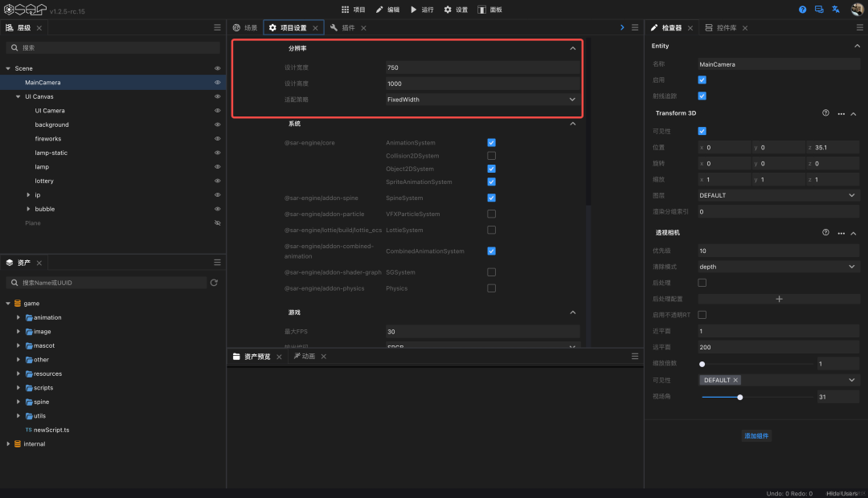Screen dimensions: 868x498
Task: Open the 运行 menu in top bar
Action: [422, 10]
